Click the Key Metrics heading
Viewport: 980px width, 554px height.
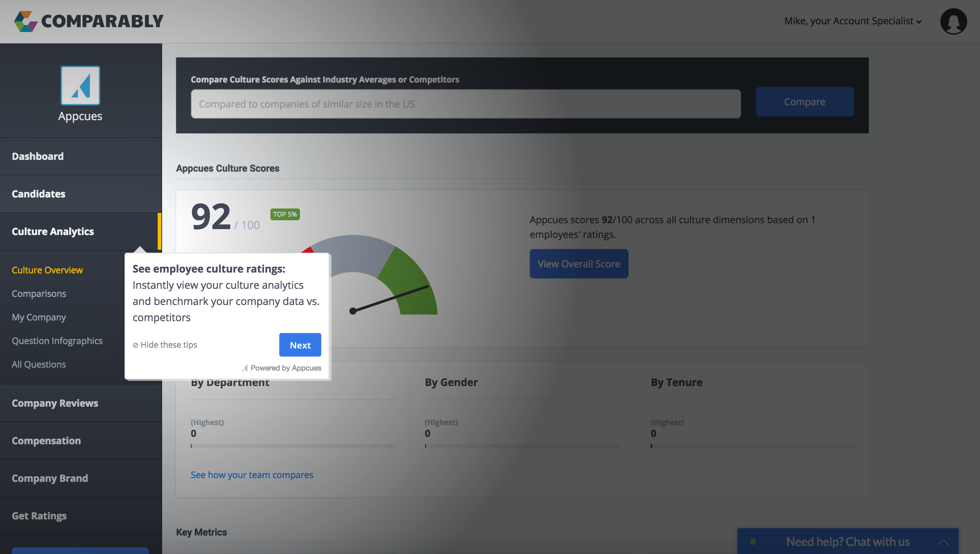click(201, 532)
